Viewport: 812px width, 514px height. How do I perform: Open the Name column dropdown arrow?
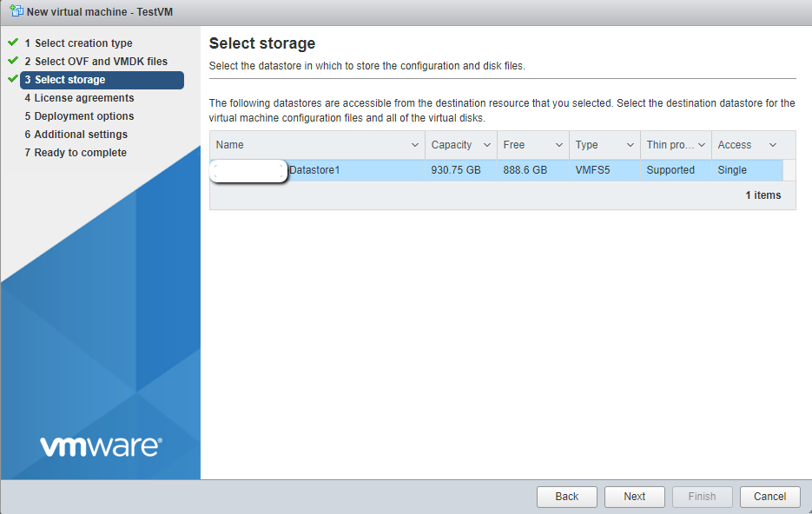(x=415, y=145)
